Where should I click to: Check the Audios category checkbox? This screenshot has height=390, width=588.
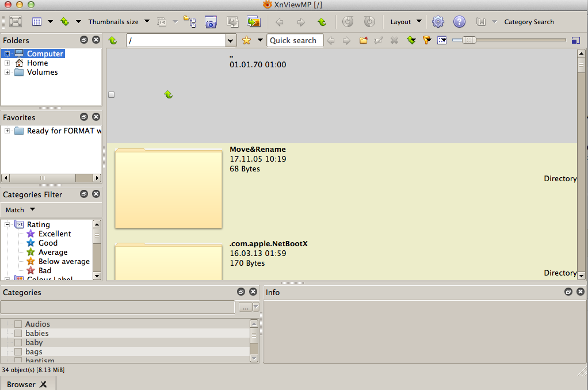pyautogui.click(x=18, y=324)
